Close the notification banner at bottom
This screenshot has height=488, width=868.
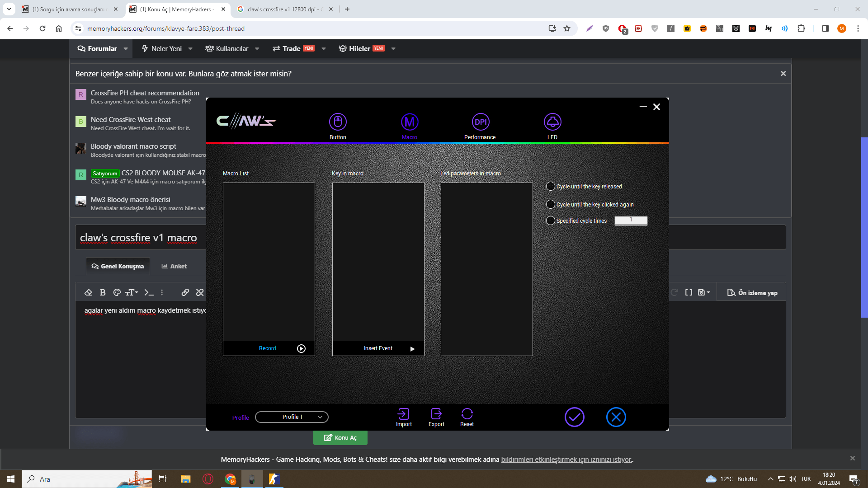852,458
